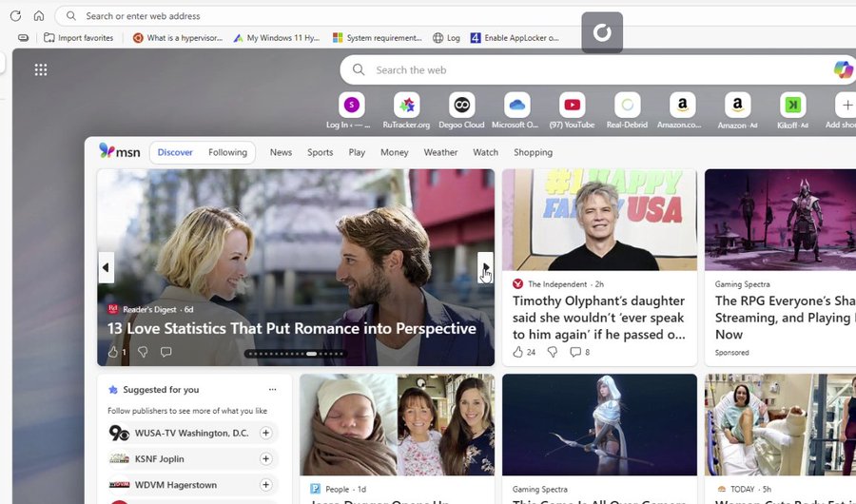The image size is (856, 504).
Task: Switch to the Discover tab
Action: click(x=175, y=152)
